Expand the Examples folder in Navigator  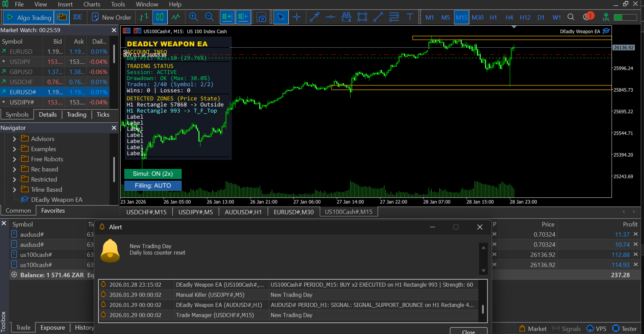14,149
